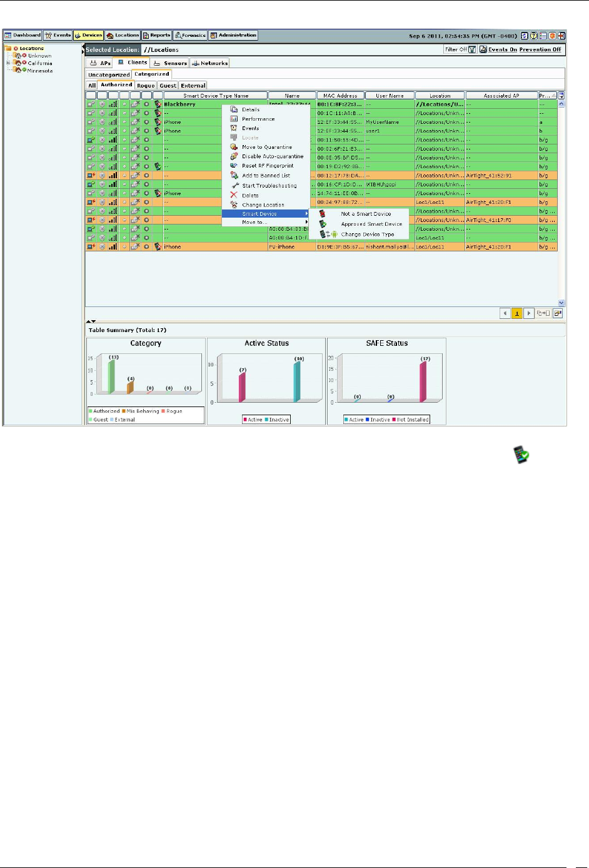Expand the California location node

click(8, 63)
